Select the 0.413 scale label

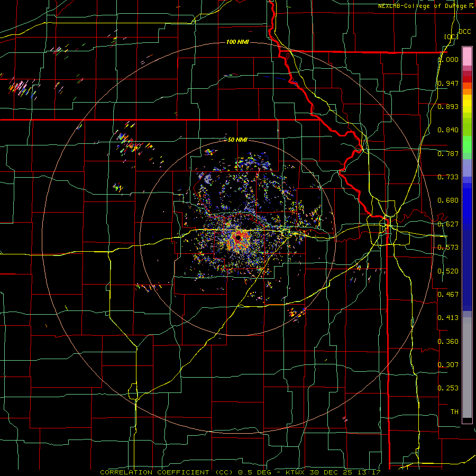tap(448, 318)
